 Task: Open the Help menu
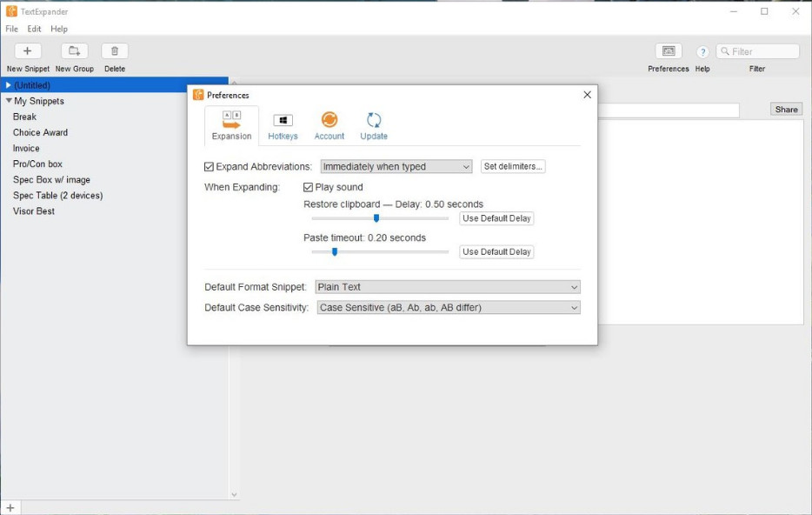click(x=59, y=29)
